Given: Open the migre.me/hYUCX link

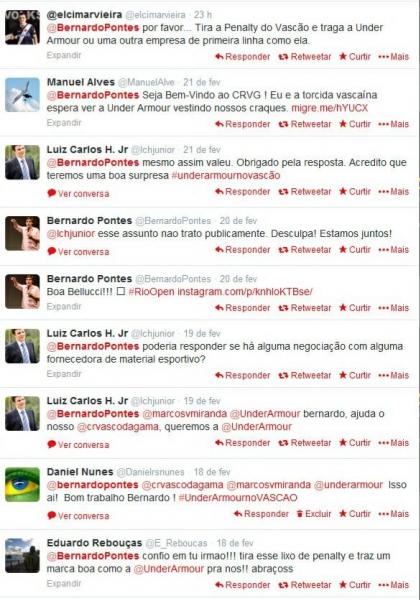Looking at the screenshot, I should tap(330, 108).
